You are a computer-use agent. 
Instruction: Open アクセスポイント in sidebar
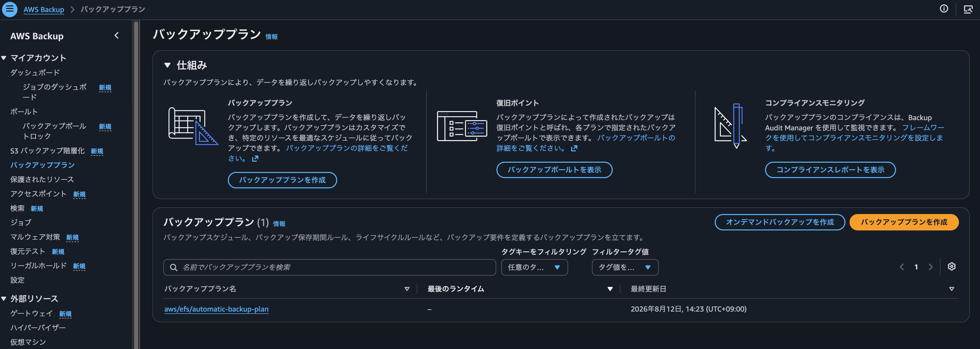click(x=39, y=194)
